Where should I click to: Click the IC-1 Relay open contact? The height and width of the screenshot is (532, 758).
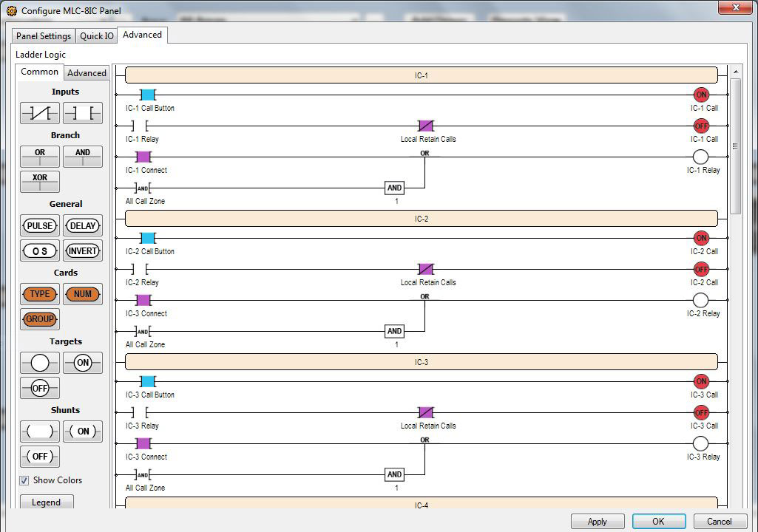139,126
